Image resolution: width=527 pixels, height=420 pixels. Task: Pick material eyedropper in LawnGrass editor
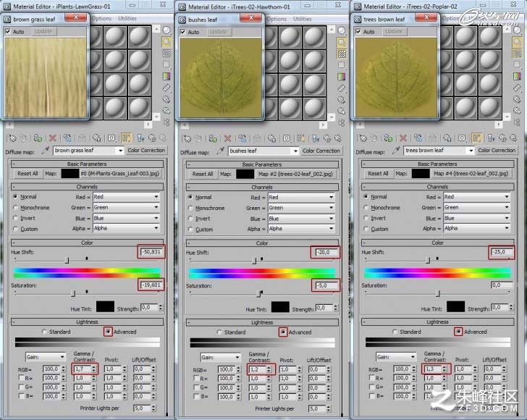tap(46, 151)
